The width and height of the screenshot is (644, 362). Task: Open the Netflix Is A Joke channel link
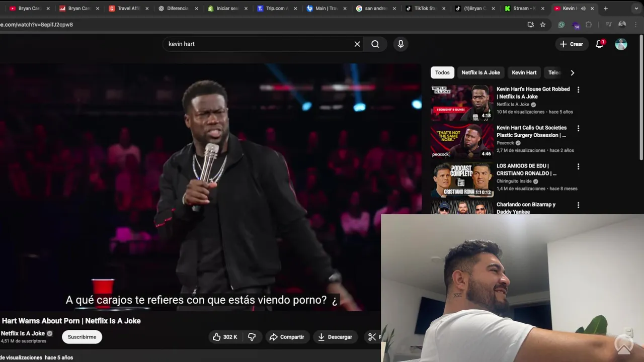tap(23, 333)
